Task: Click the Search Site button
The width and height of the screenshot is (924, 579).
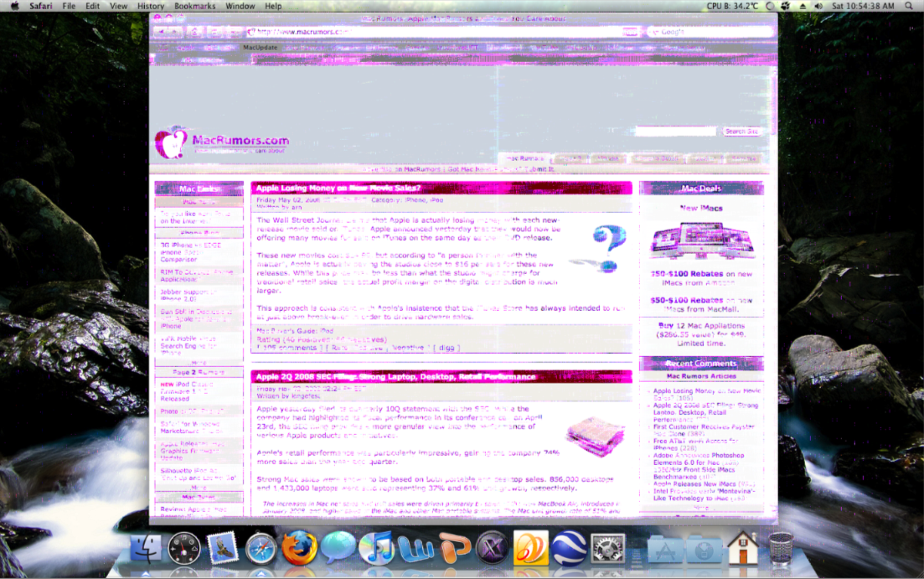Action: [741, 132]
